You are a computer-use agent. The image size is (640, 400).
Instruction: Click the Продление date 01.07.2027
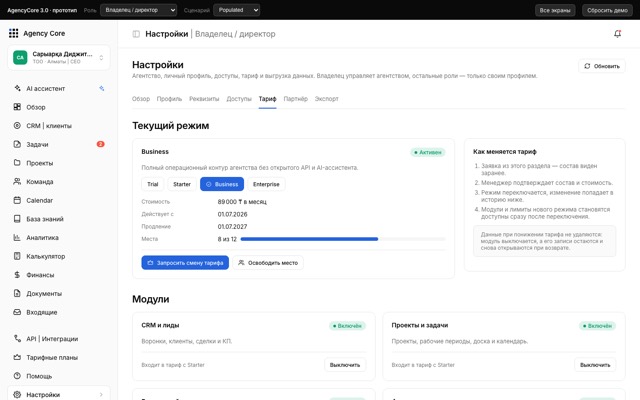click(232, 227)
